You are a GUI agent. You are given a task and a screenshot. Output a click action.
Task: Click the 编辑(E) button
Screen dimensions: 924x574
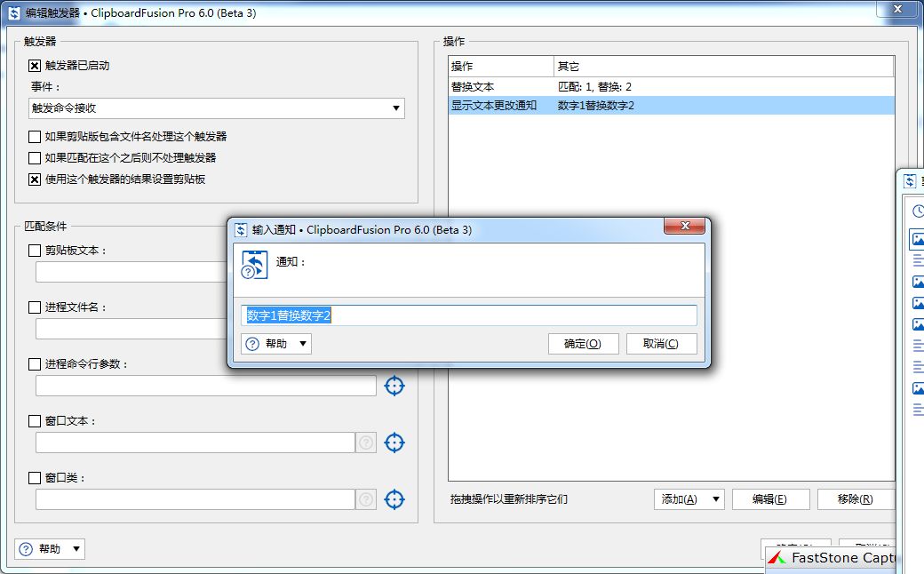(770, 499)
